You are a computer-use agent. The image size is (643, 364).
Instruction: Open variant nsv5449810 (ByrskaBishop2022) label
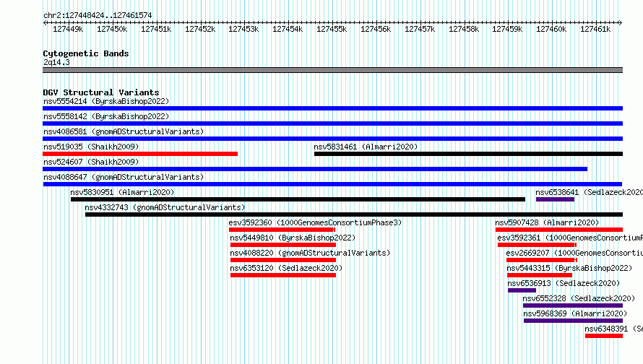point(293,238)
